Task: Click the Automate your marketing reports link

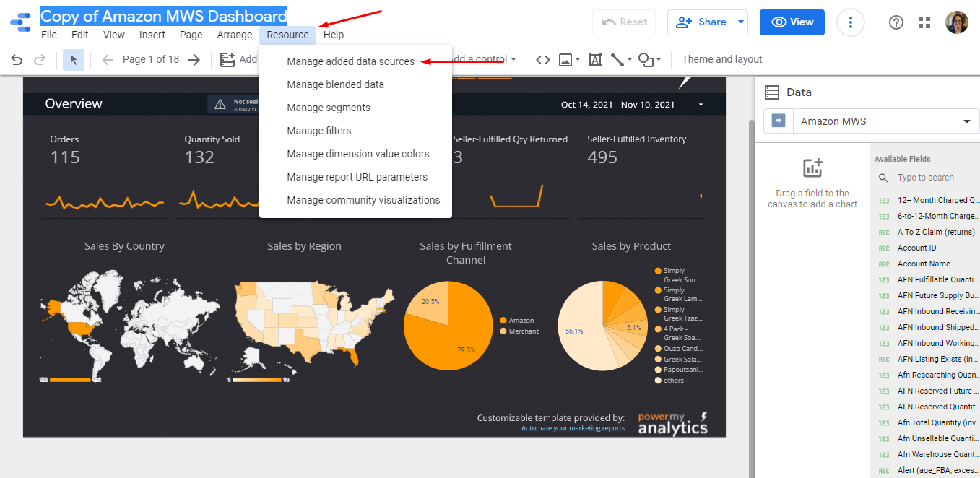Action: point(573,428)
